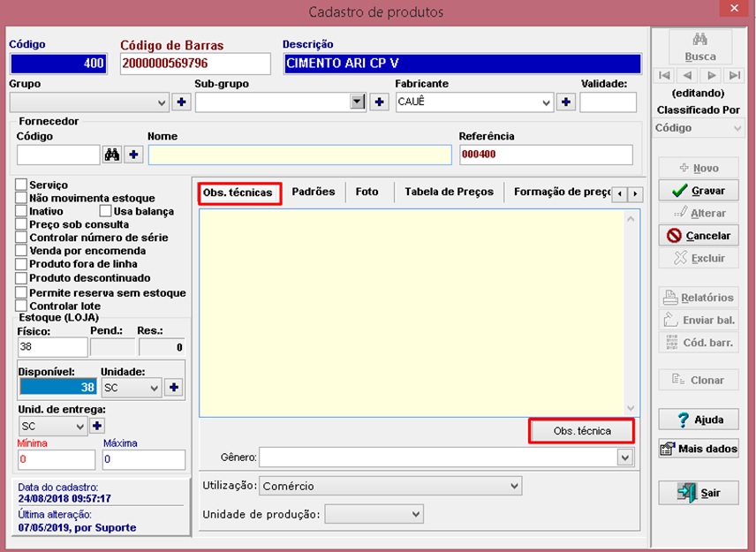Add new Grupo with plus icon
Screen dimensions: 756x552
(x=182, y=102)
